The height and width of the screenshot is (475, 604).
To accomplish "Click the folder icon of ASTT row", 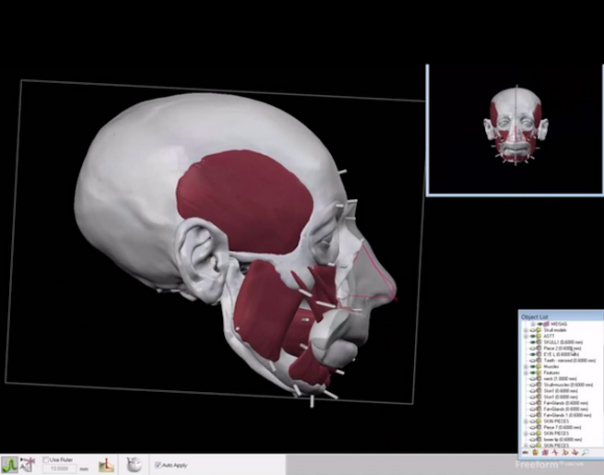I will [539, 336].
